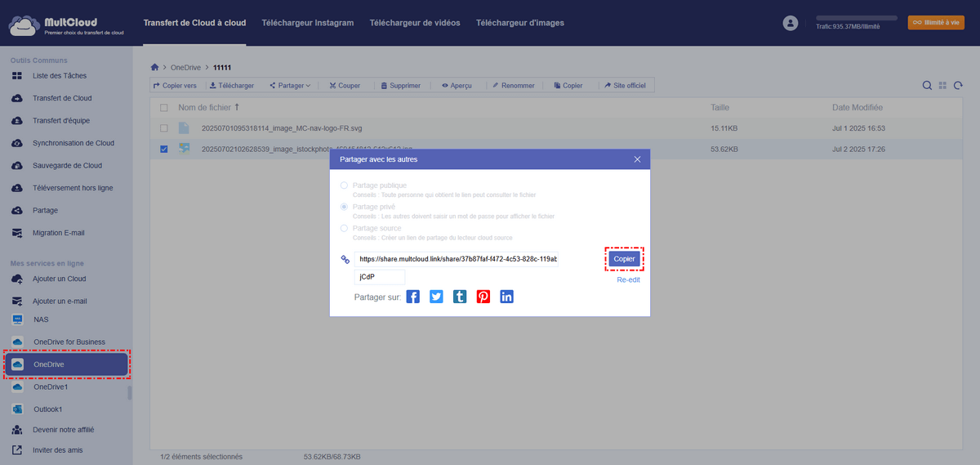Open Liste des Tâches in sidebar
The height and width of the screenshot is (465, 980).
pyautogui.click(x=59, y=76)
